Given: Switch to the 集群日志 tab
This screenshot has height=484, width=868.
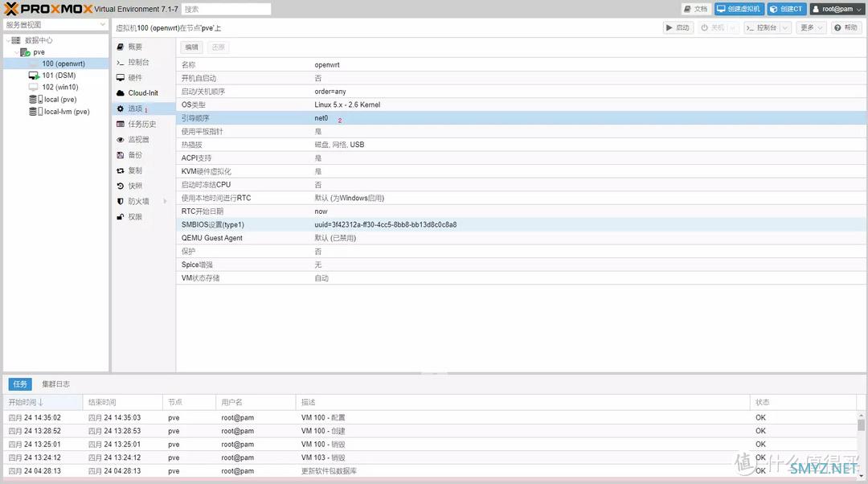Looking at the screenshot, I should pyautogui.click(x=55, y=384).
